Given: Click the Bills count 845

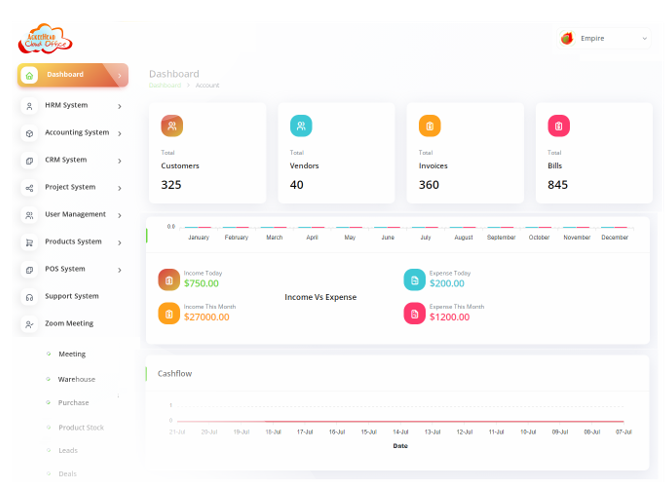Looking at the screenshot, I should pyautogui.click(x=558, y=185).
